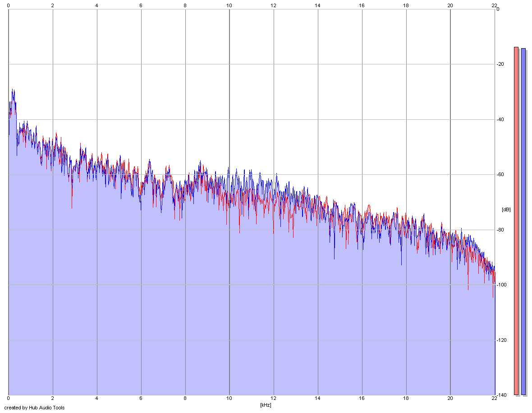The image size is (532, 413).
Task: Select the [dB] amplitude axis unit label
Action: [x=506, y=210]
